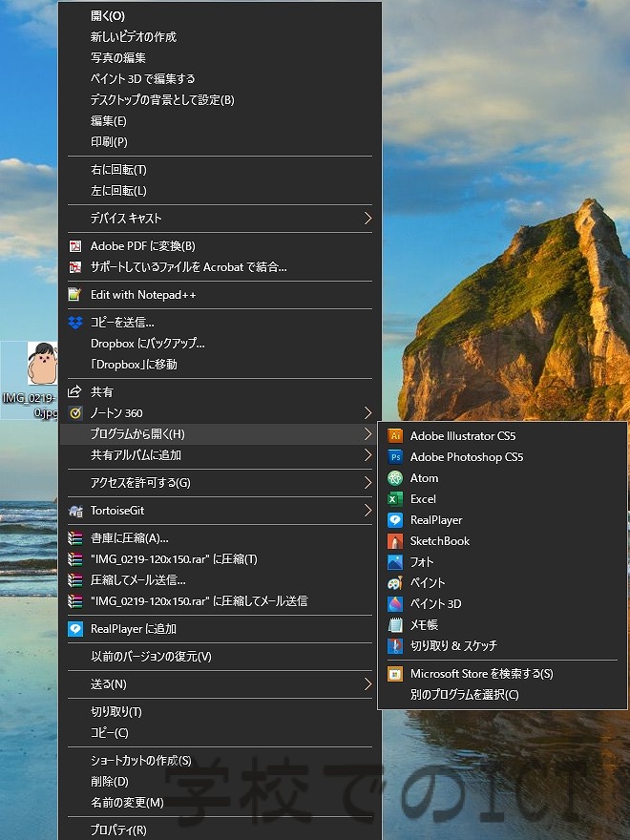Click the Adobe Illustrator CS5 icon

pos(395,436)
